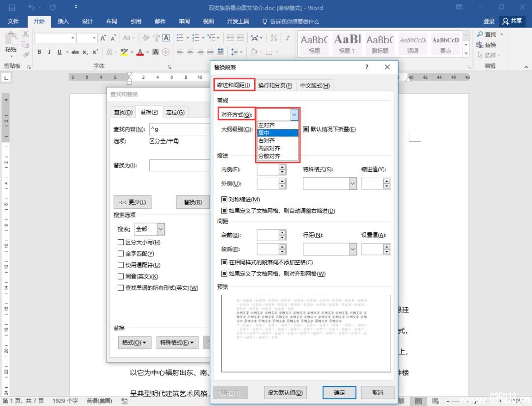Click the line spacing icon
Viewport: 532px width, 406px height.
(x=234, y=52)
